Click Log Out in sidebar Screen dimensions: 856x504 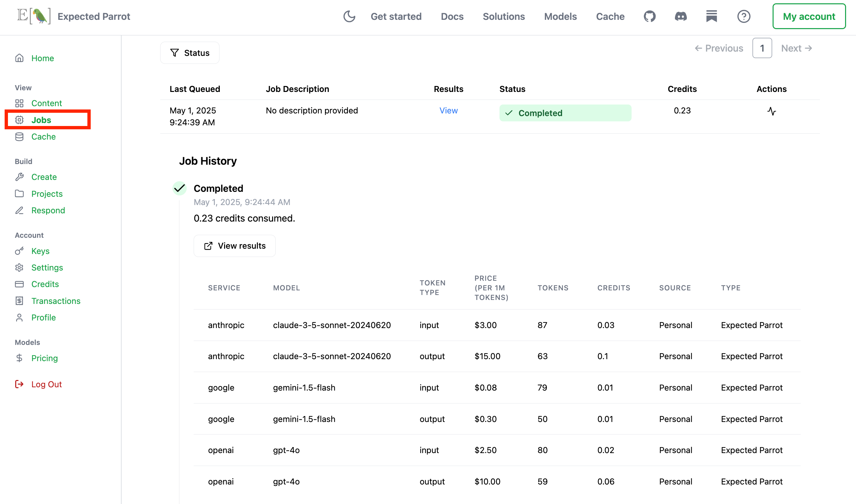tap(46, 384)
